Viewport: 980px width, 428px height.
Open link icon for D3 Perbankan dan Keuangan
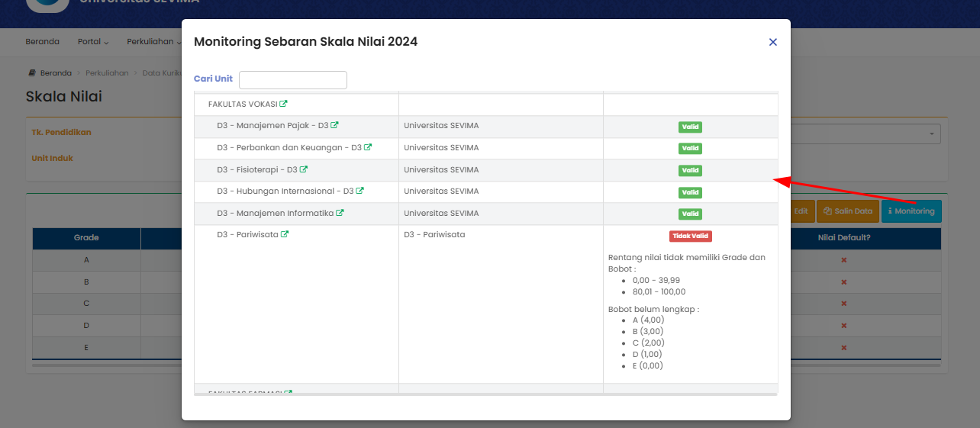[x=368, y=147]
